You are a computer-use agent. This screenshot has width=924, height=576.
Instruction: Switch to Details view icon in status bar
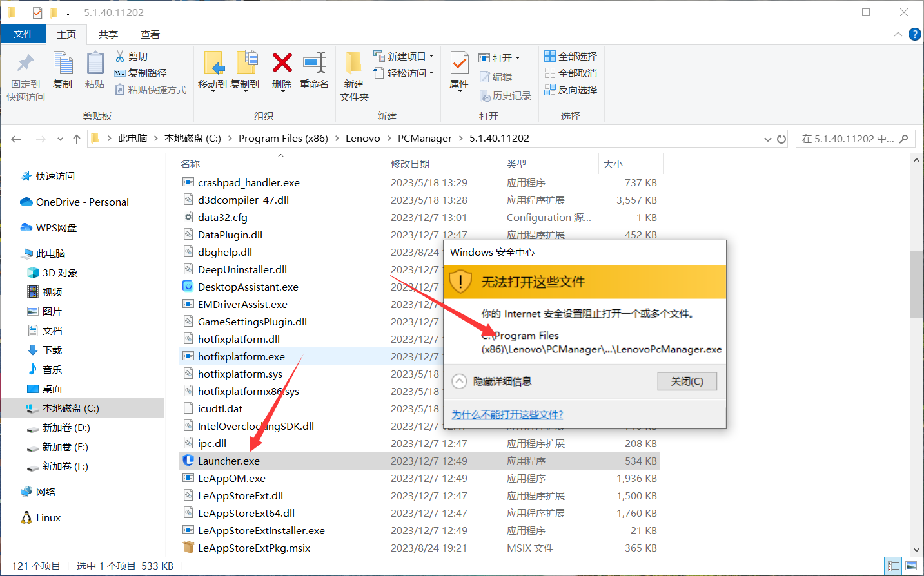893,566
